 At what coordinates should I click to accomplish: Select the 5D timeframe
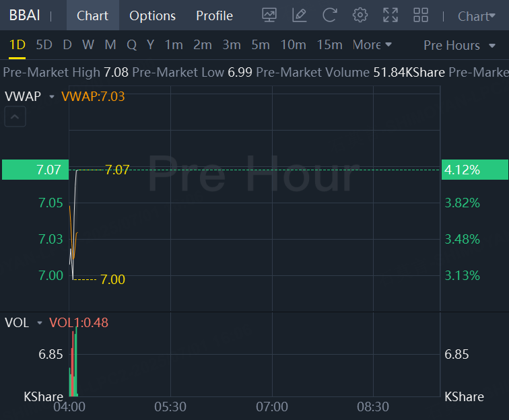[x=44, y=45]
